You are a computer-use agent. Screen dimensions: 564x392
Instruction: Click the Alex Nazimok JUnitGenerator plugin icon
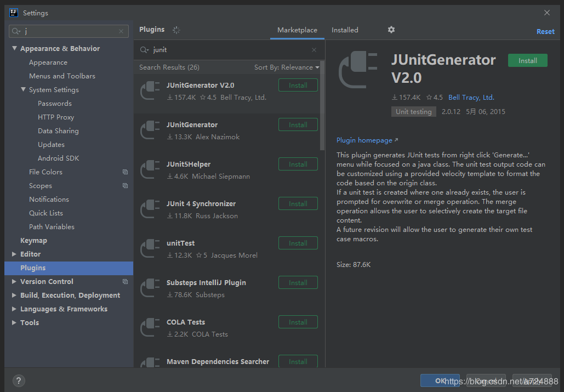150,130
